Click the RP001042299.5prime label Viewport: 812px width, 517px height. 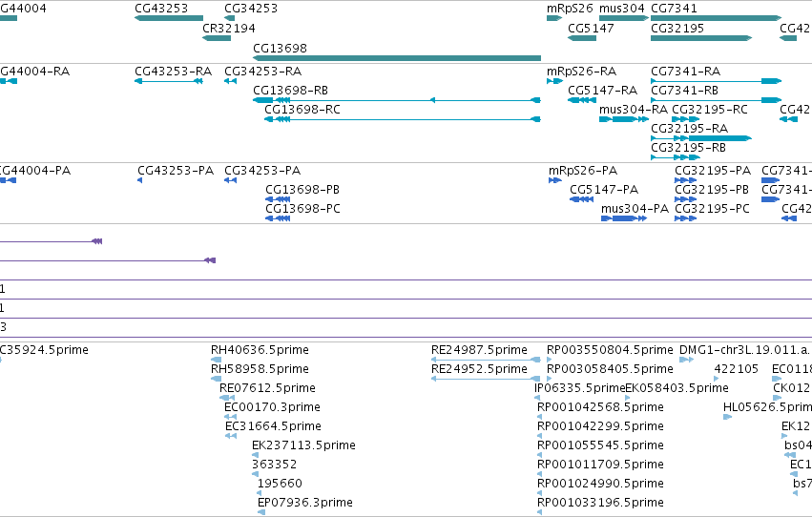[600, 426]
